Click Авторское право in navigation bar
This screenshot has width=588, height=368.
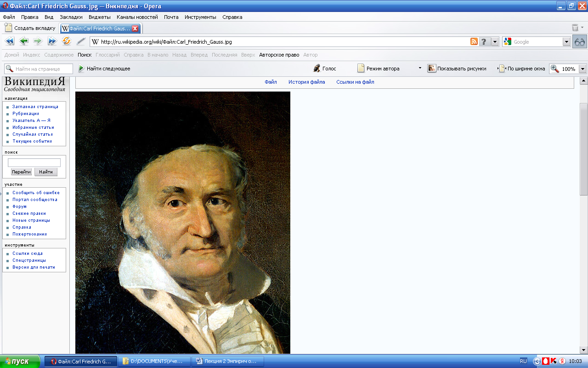click(279, 55)
